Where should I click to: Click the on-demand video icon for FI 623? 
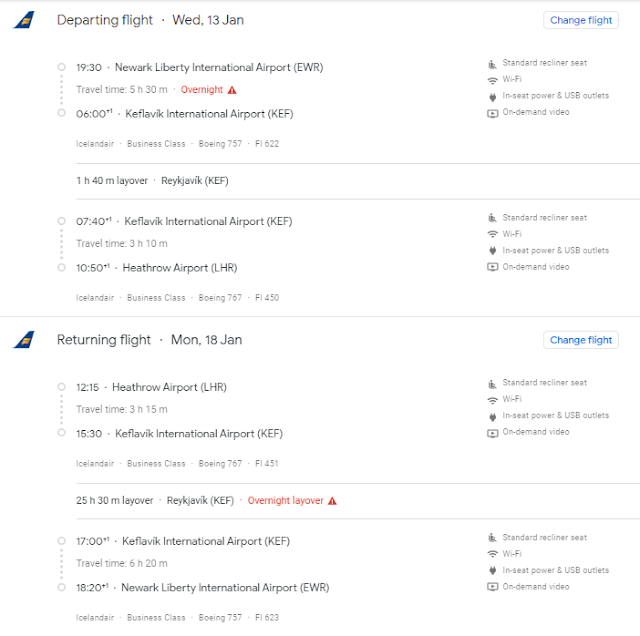tap(493, 587)
